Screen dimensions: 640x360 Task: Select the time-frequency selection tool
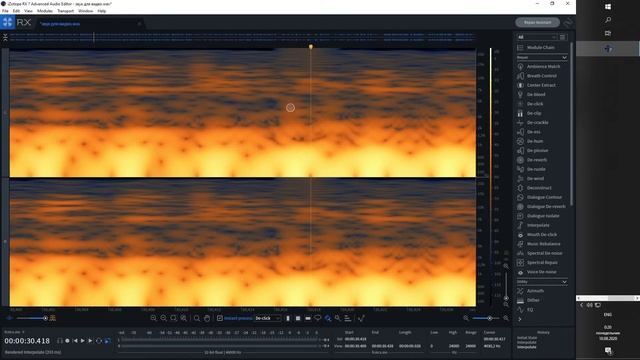coord(298,318)
